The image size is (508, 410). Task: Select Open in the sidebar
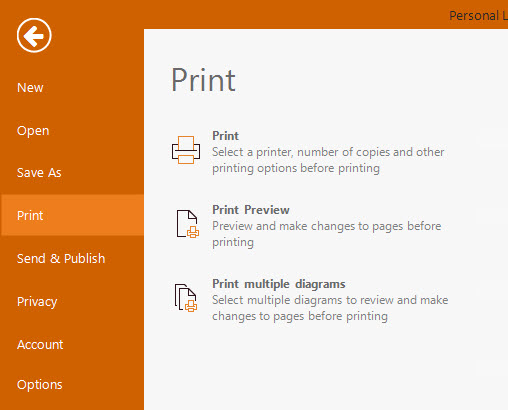coord(33,130)
